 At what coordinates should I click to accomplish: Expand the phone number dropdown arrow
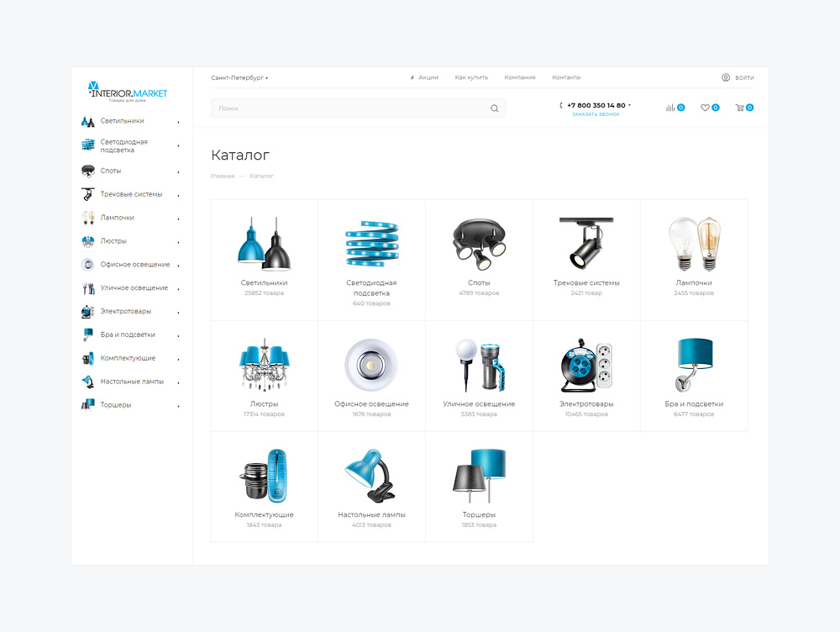coord(630,106)
